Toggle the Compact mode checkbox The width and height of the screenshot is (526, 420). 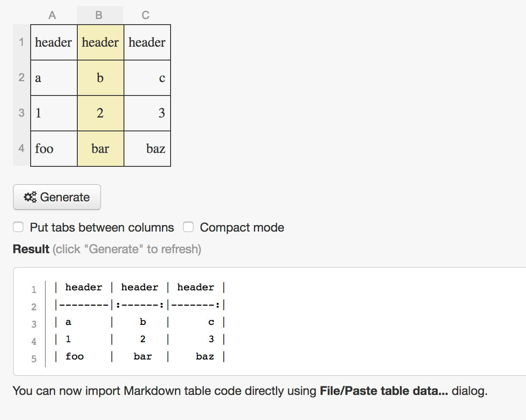tap(188, 227)
